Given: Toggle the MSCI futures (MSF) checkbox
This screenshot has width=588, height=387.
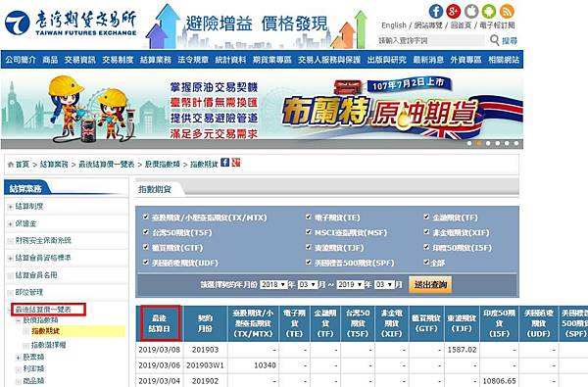Looking at the screenshot, I should [309, 232].
